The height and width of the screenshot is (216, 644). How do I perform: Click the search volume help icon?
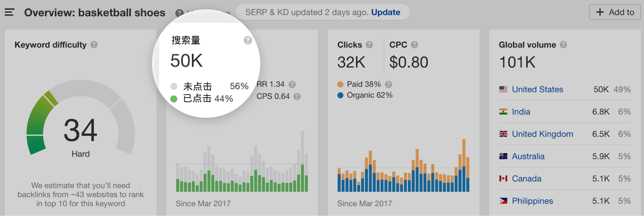pyautogui.click(x=248, y=40)
